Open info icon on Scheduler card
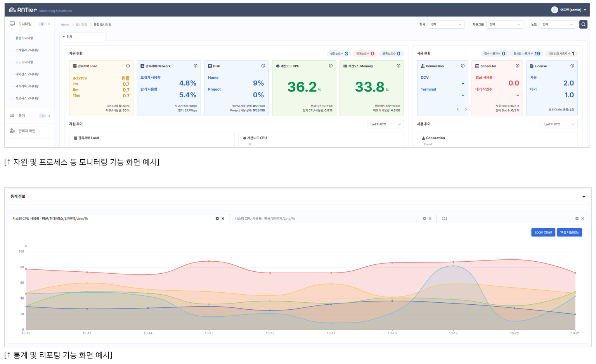This screenshot has height=364, width=596. coord(518,66)
